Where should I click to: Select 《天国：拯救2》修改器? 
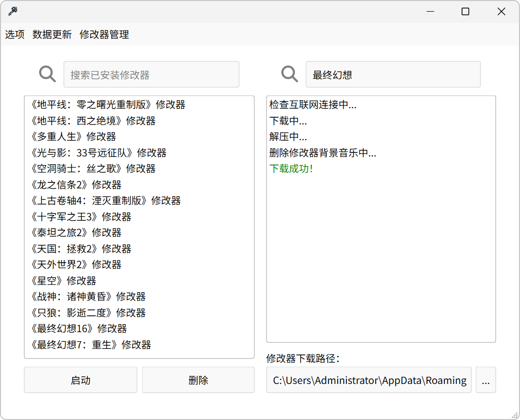coord(139,249)
